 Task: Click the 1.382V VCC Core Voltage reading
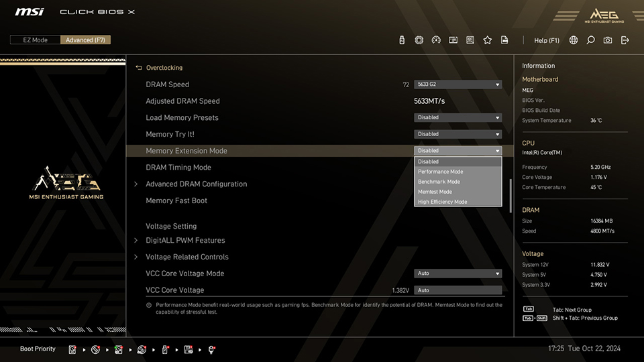tap(400, 290)
